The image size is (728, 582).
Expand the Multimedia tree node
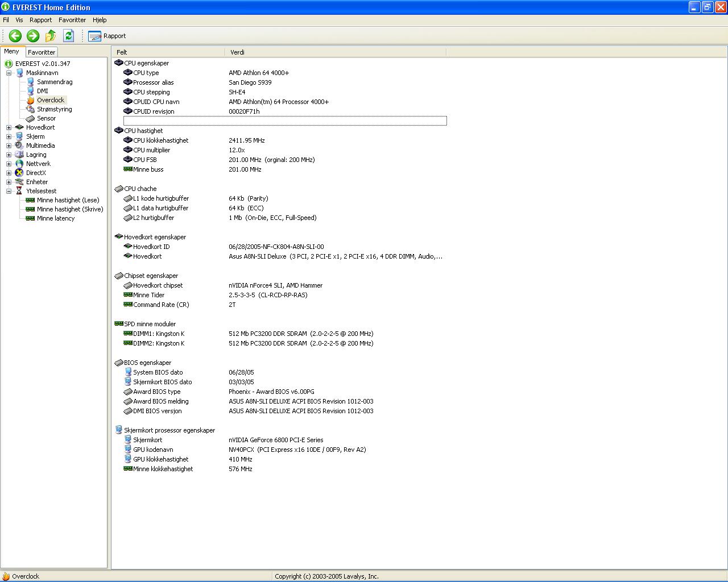(9, 145)
